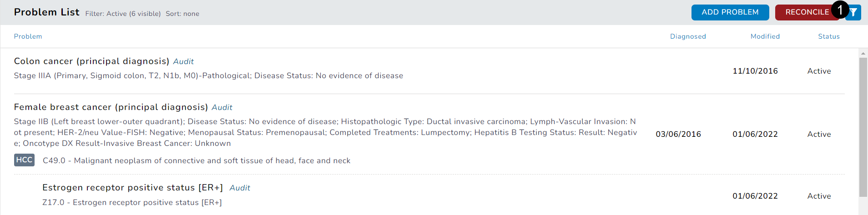Sort by the Problem column header
This screenshot has width=868, height=215.
click(28, 36)
